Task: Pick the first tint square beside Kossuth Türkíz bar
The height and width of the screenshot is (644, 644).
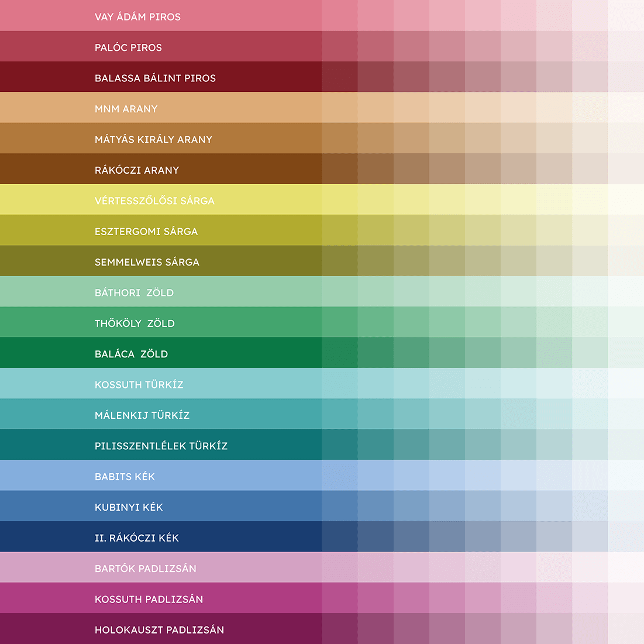Action: coord(340,383)
